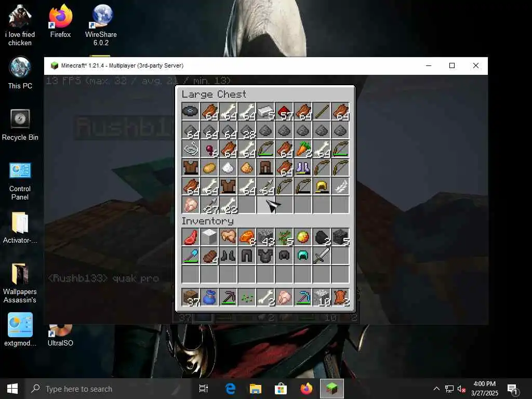Grab the leather pants in the chest
This screenshot has height=399, width=532.
tap(265, 167)
